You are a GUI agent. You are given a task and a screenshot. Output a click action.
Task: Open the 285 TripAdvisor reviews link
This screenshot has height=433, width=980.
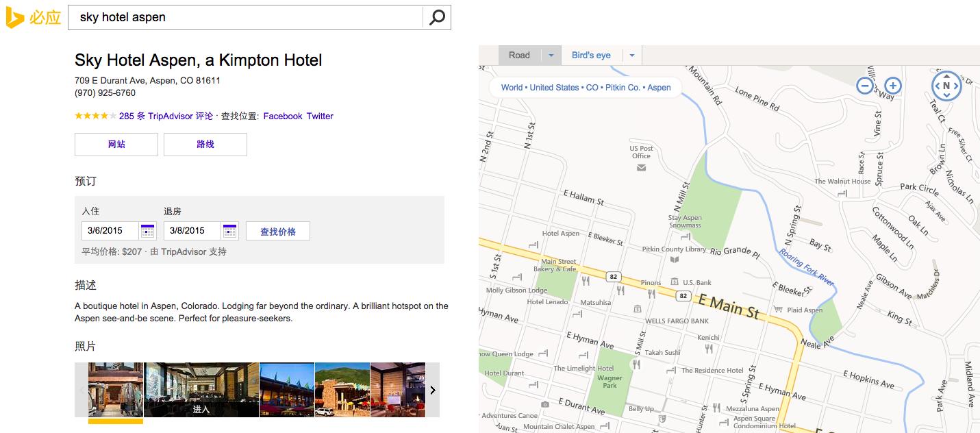point(166,116)
